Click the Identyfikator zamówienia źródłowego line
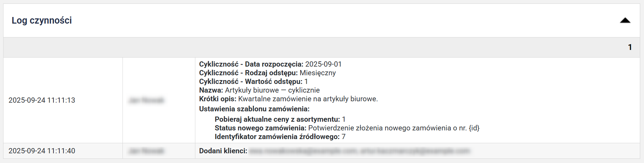This screenshot has height=163, width=644. [280, 137]
